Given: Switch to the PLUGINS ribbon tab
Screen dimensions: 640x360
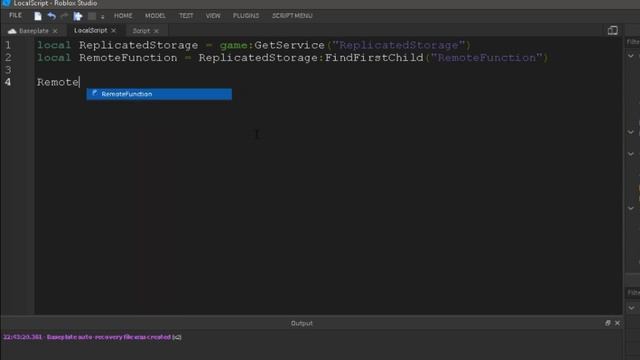Looking at the screenshot, I should pos(246,16).
